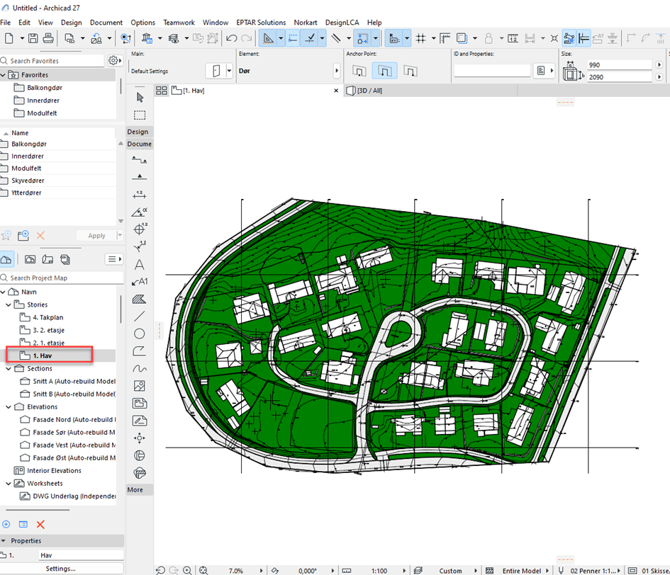
Task: Select the Arrow selection tool
Action: click(139, 97)
